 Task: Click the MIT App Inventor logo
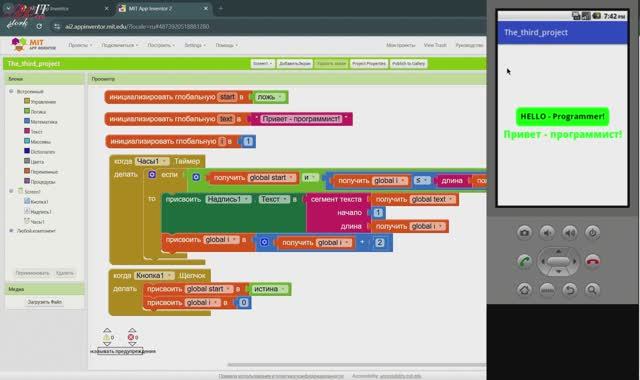(33, 44)
